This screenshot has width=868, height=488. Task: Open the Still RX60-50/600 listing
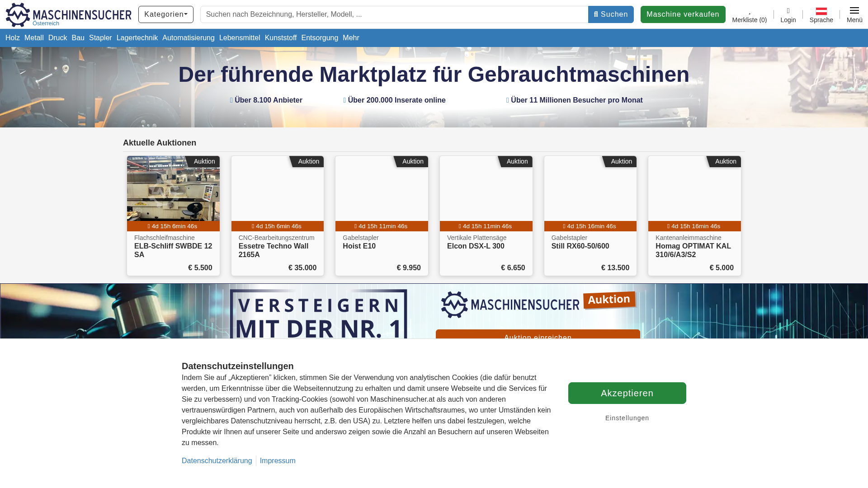pos(580,246)
